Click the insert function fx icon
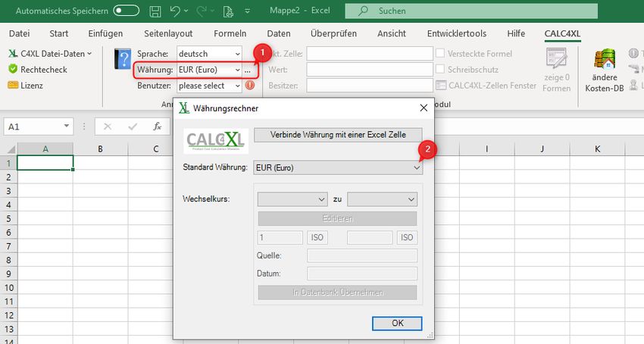 point(158,127)
